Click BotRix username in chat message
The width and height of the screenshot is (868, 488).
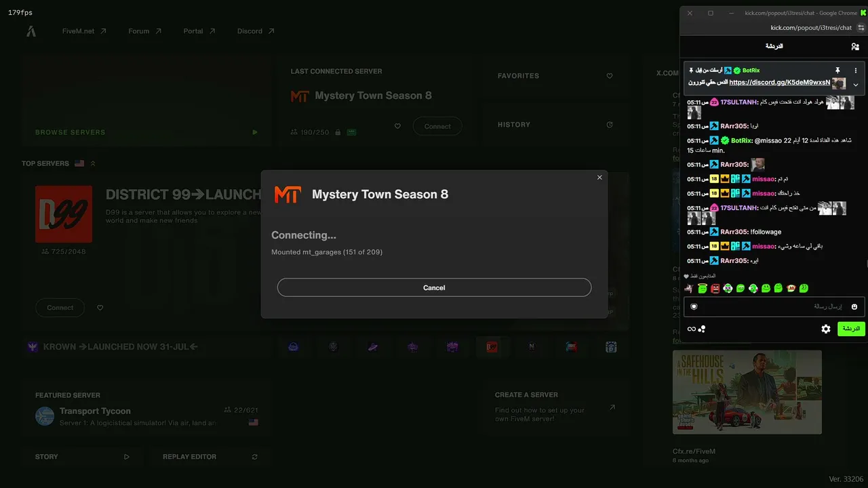(x=741, y=140)
